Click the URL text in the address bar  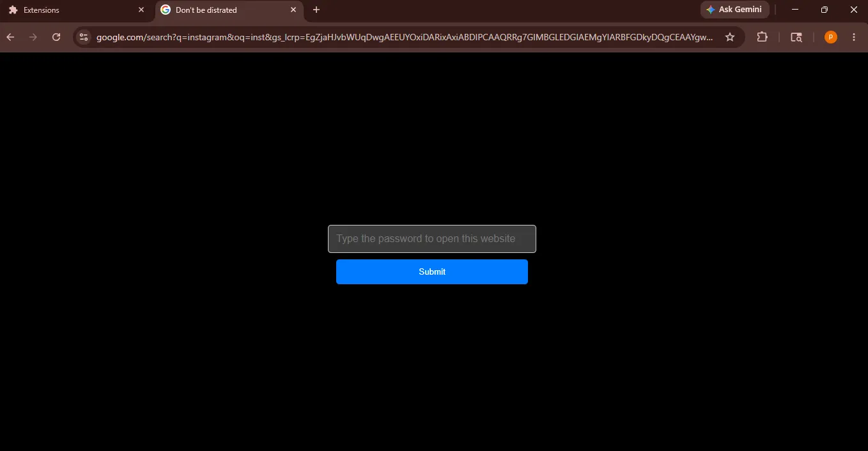[405, 37]
